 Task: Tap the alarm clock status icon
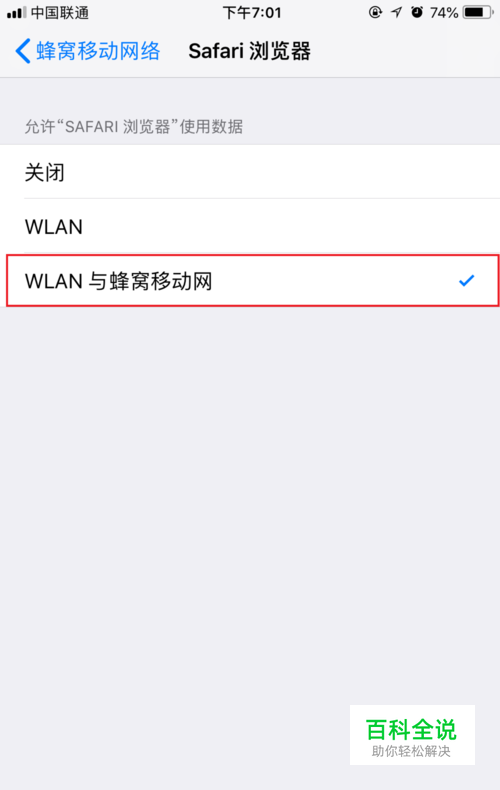pos(417,12)
